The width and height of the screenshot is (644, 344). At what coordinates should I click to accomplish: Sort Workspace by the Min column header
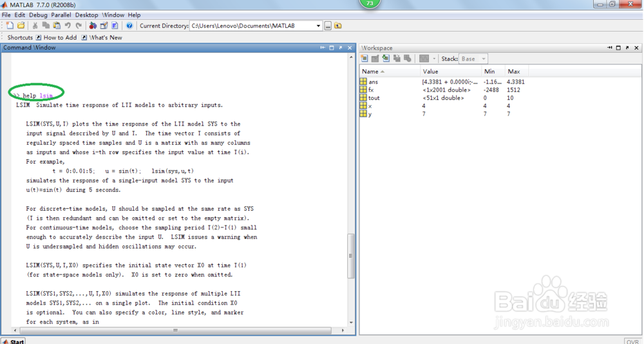tap(493, 72)
